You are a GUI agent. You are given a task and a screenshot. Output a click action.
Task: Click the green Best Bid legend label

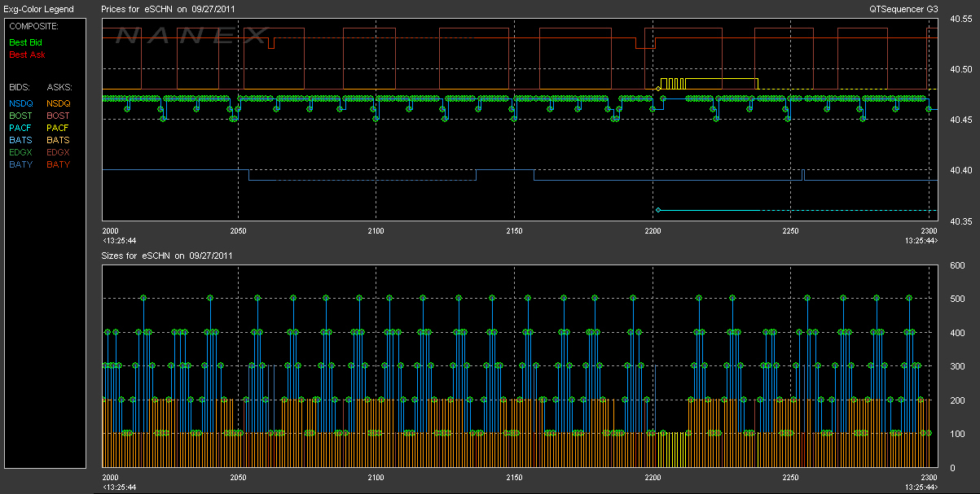[27, 42]
